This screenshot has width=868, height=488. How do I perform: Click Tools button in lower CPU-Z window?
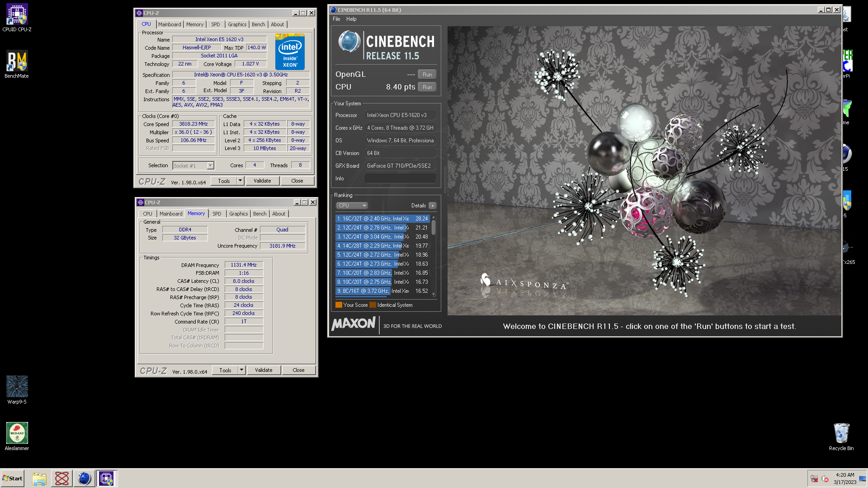pos(225,370)
